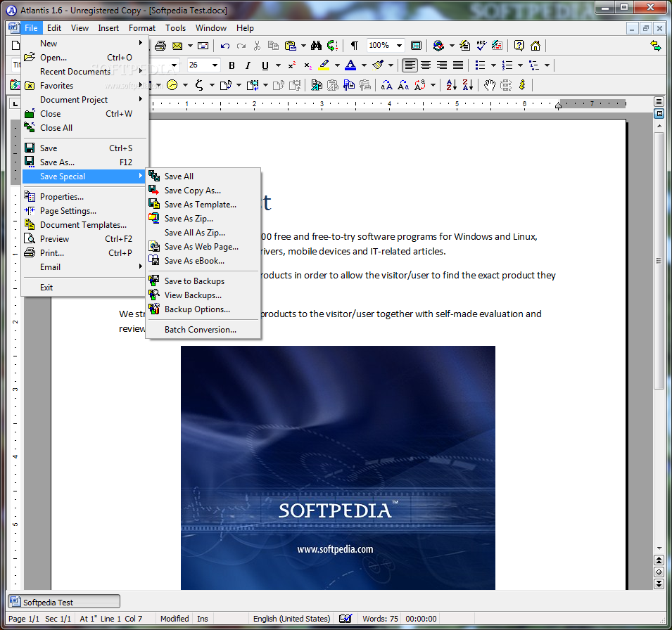Screen dimensions: 672x630
Task: Open the highlight color dropdown arrow
Action: (337, 65)
